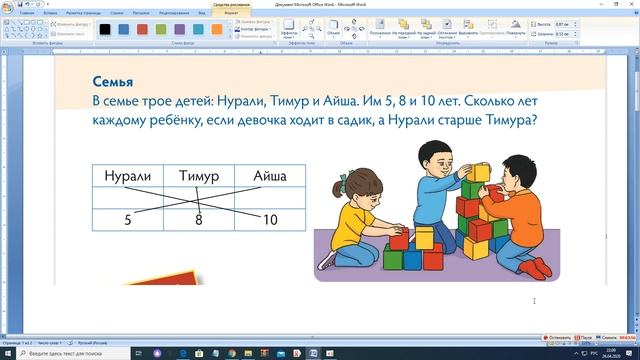Undo the last action
This screenshot has height=360, width=640.
point(27,4)
